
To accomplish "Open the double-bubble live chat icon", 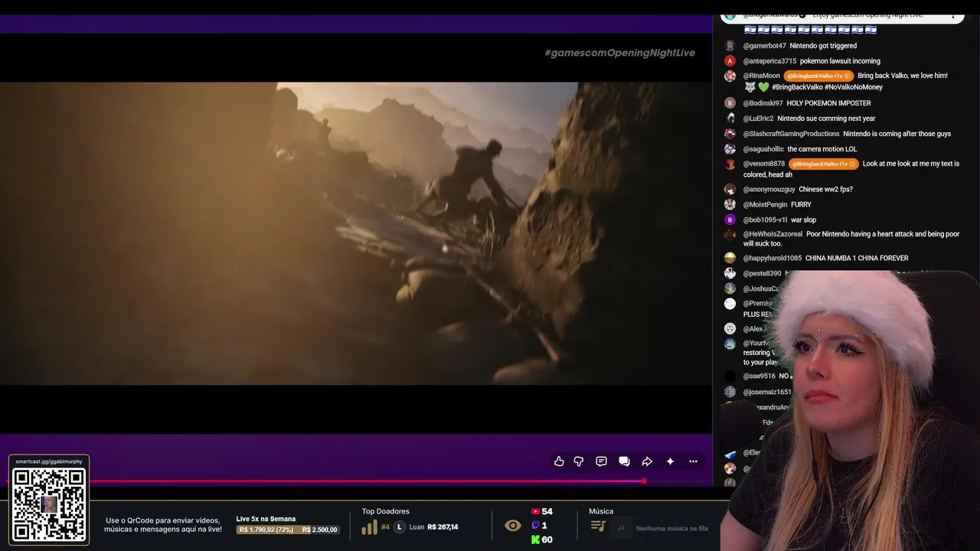I will click(x=624, y=461).
